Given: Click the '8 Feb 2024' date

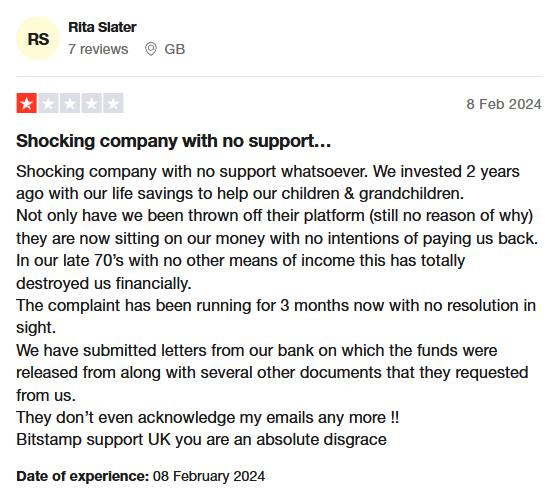Looking at the screenshot, I should pos(504,104).
